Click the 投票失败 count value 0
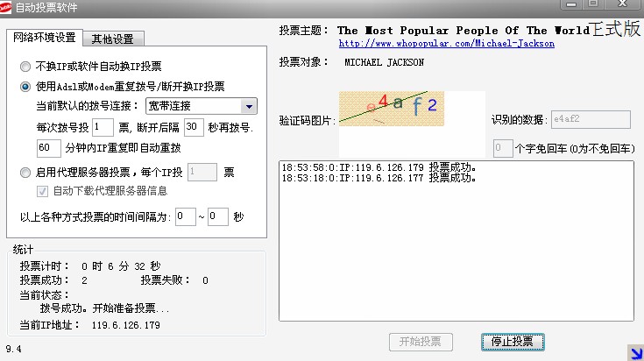 [205, 280]
